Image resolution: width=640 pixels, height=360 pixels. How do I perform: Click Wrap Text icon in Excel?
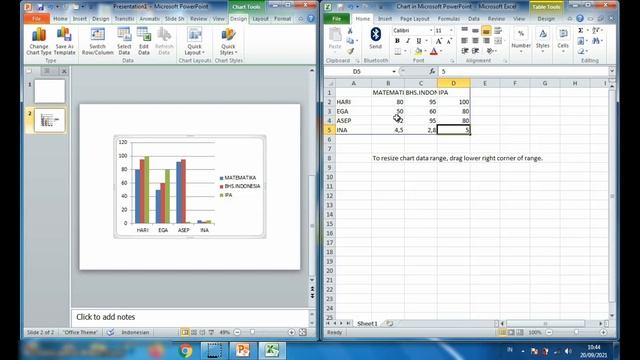[498, 31]
